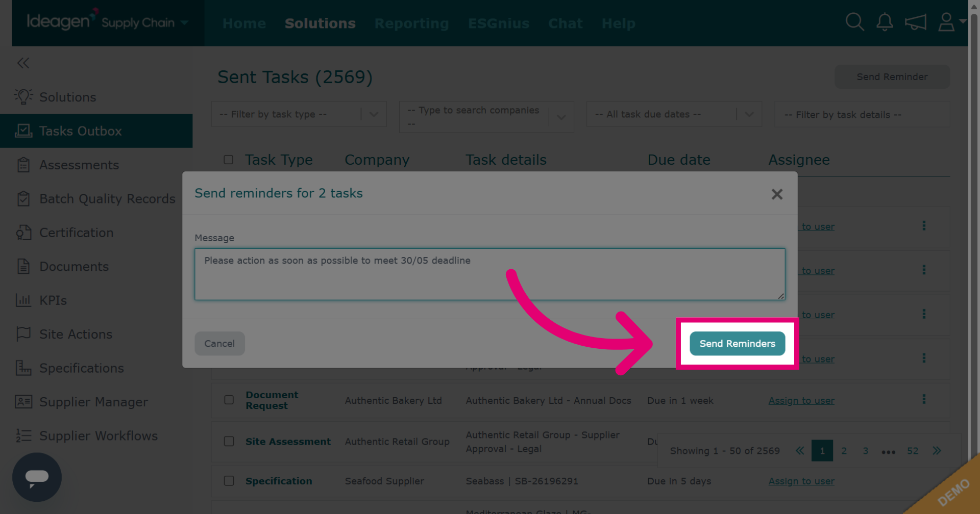The width and height of the screenshot is (980, 514).
Task: Click Assign to user for Authentic Bakery
Action: click(x=801, y=401)
